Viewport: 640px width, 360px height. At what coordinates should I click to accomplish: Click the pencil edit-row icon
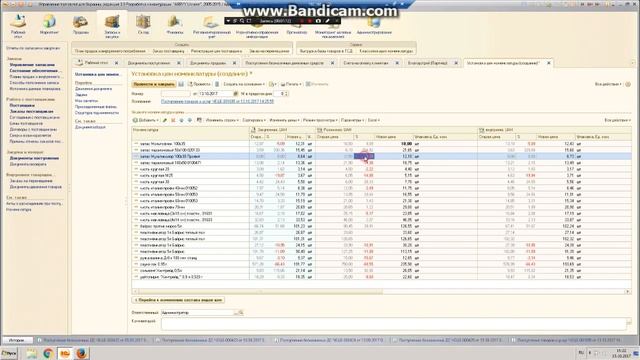point(165,120)
